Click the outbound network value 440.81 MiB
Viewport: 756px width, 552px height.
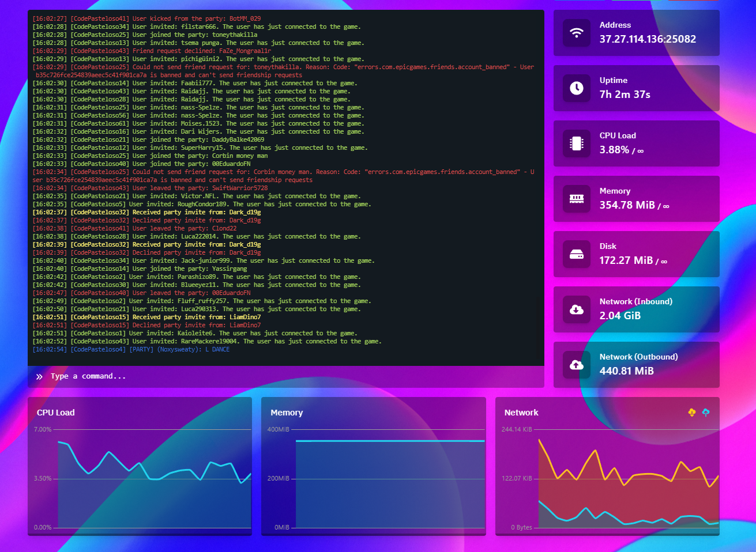(627, 371)
